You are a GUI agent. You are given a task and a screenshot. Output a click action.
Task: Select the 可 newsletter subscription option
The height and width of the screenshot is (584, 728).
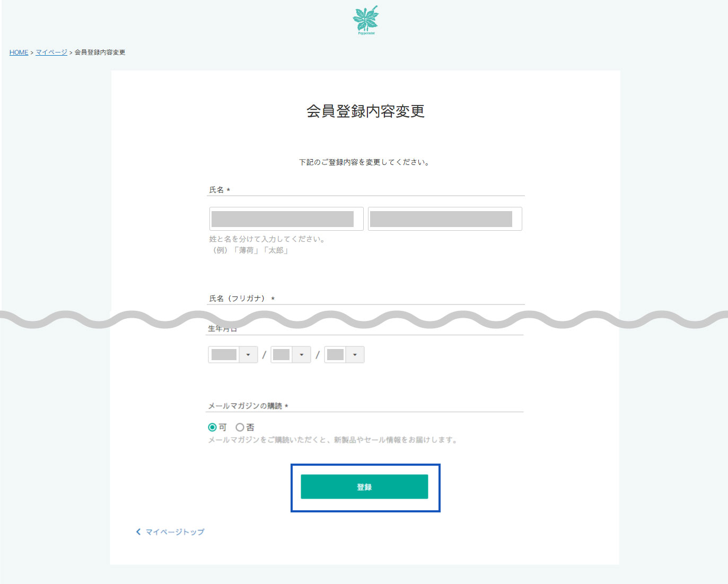click(212, 427)
